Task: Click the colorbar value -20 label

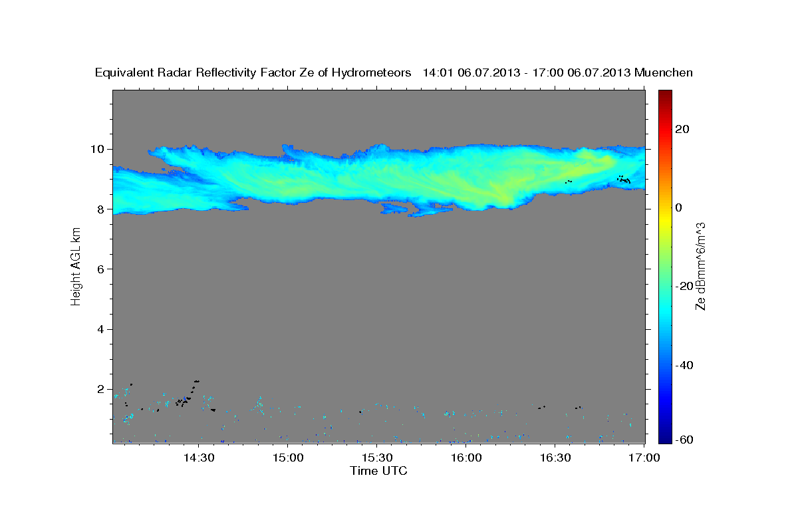Action: (x=684, y=286)
